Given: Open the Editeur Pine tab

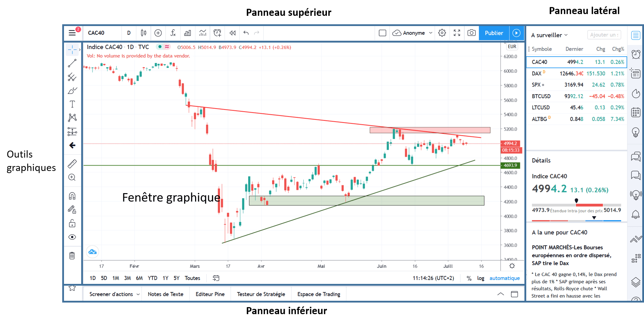Looking at the screenshot, I should click(210, 294).
